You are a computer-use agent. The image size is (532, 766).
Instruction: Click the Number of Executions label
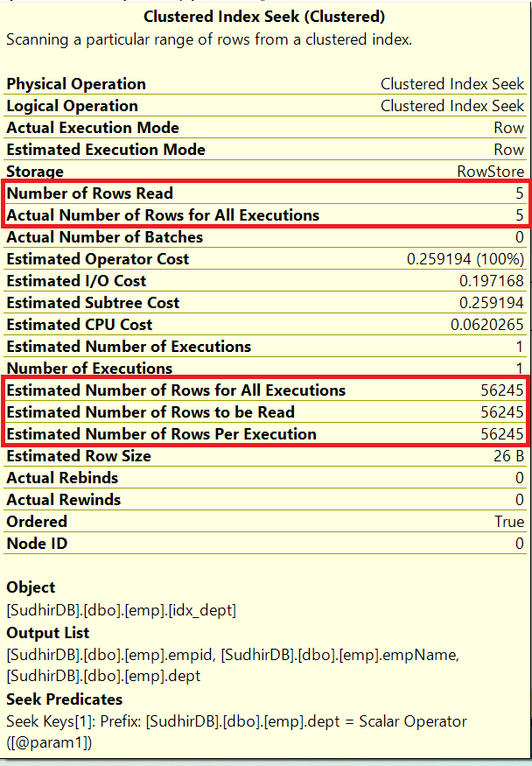pyautogui.click(x=90, y=369)
